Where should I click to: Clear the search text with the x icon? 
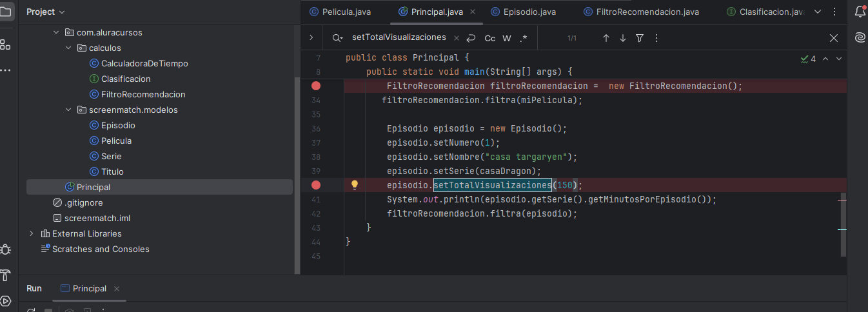pyautogui.click(x=458, y=38)
